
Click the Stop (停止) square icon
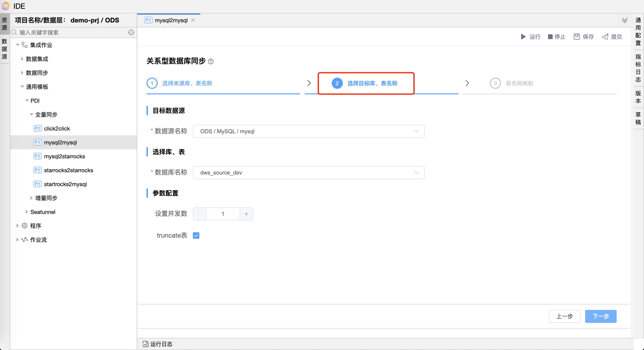click(550, 37)
